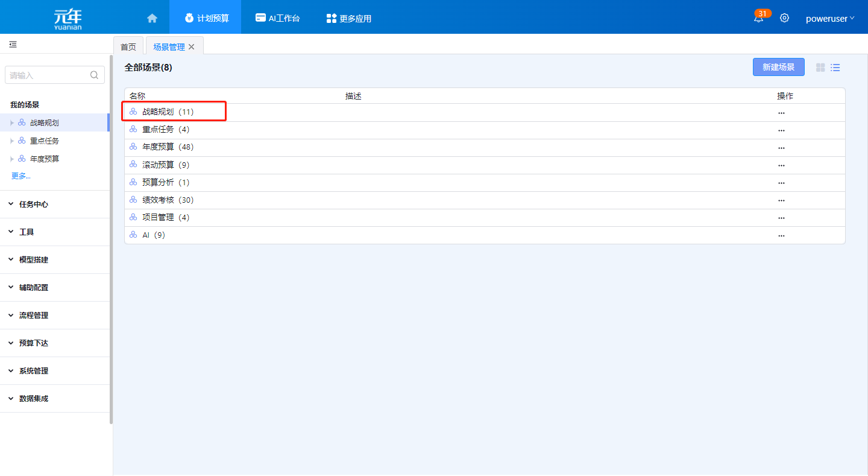Open the notification bell icon
The height and width of the screenshot is (476, 868).
(x=758, y=18)
